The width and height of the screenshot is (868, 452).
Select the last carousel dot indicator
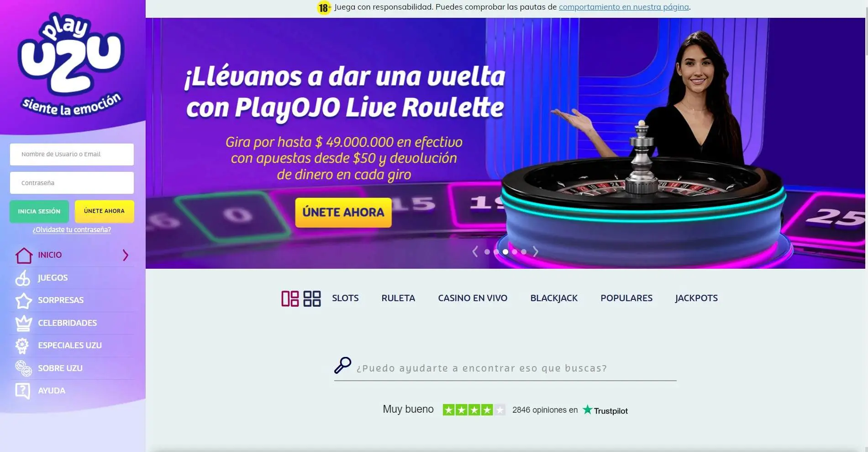tap(524, 252)
